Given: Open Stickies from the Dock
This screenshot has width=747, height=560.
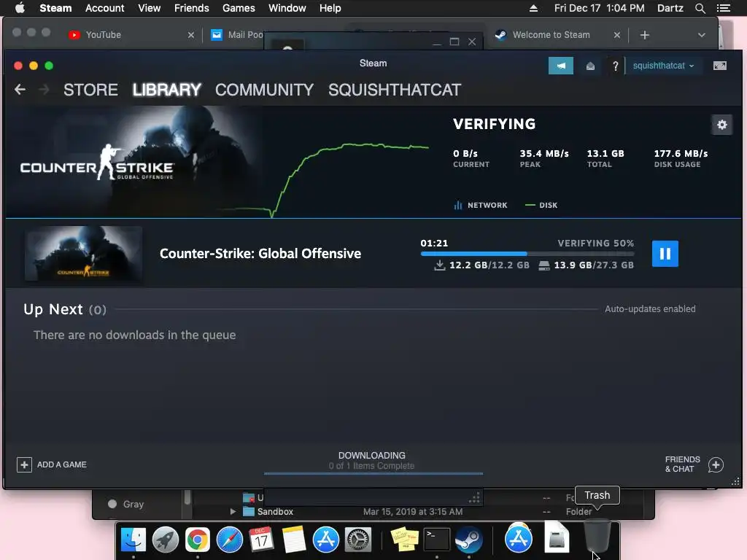Looking at the screenshot, I should click(x=404, y=540).
